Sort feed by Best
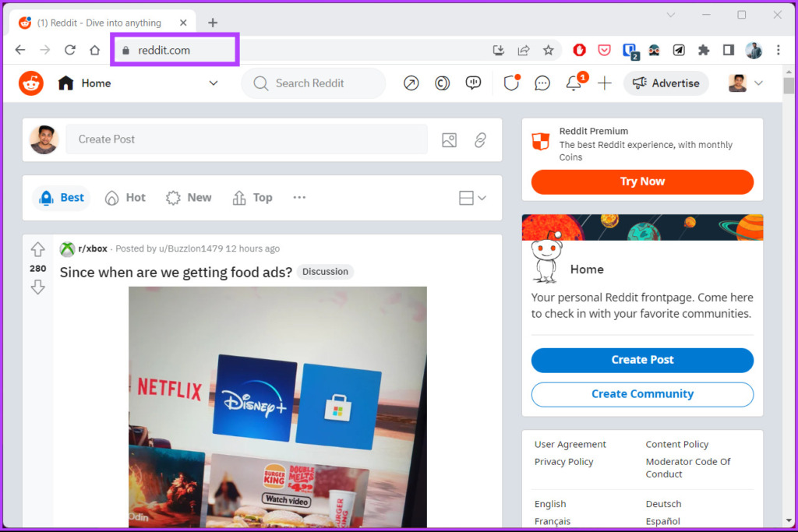 [62, 197]
